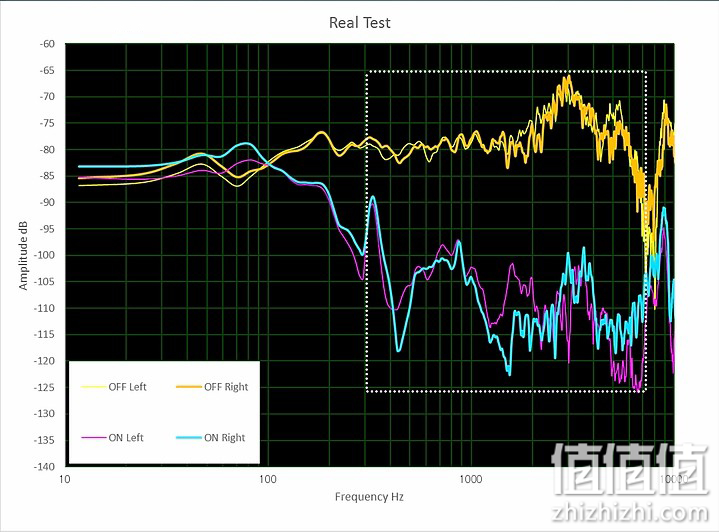
Task: Click the '-70' y-axis tick label
Action: 47,97
